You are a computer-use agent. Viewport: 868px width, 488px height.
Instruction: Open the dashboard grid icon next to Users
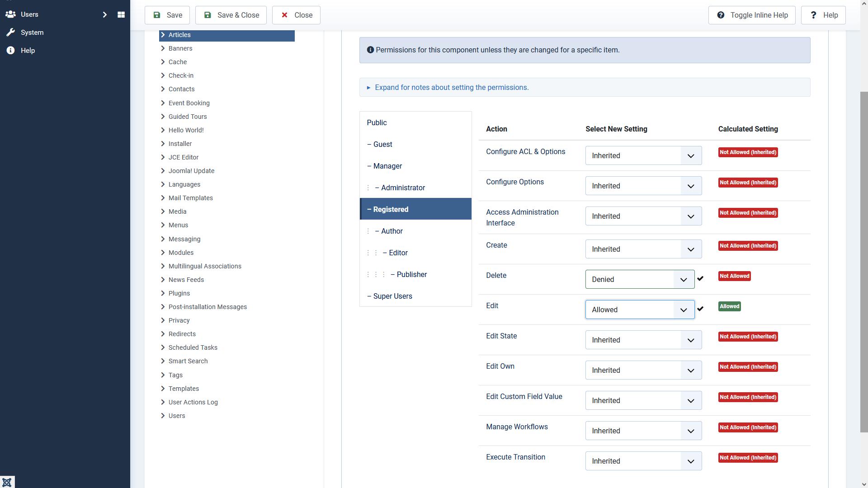(121, 14)
